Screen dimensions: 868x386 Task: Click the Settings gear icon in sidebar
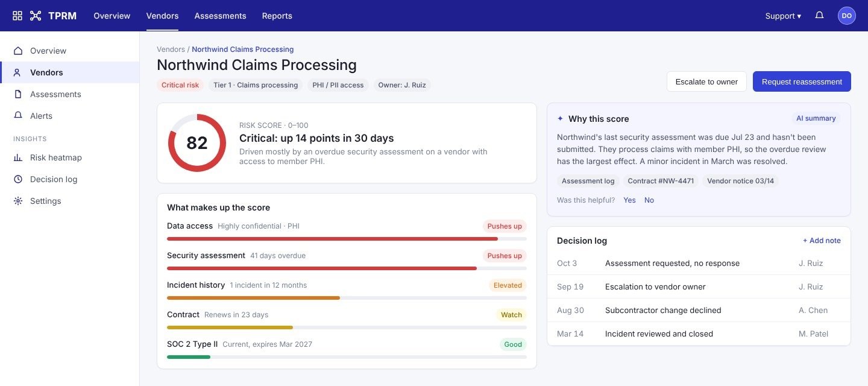pyautogui.click(x=18, y=201)
